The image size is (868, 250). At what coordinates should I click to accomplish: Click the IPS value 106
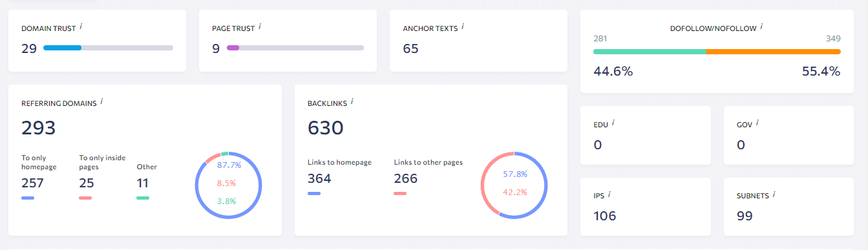605,216
